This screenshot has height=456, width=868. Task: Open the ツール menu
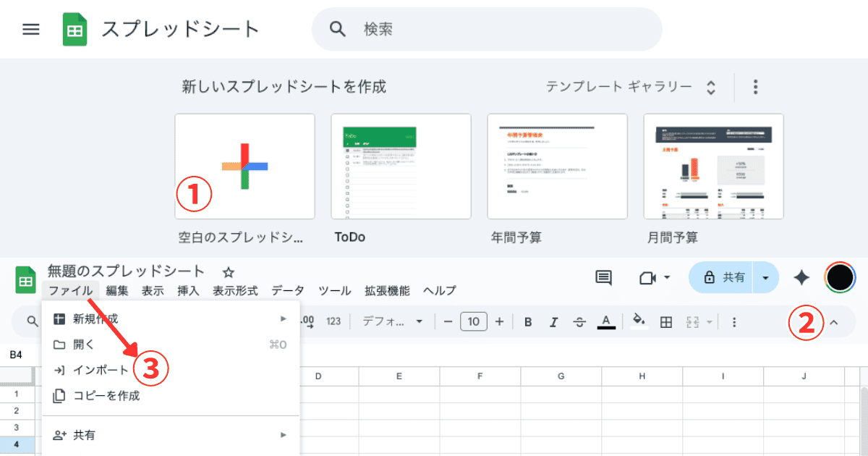click(x=335, y=291)
